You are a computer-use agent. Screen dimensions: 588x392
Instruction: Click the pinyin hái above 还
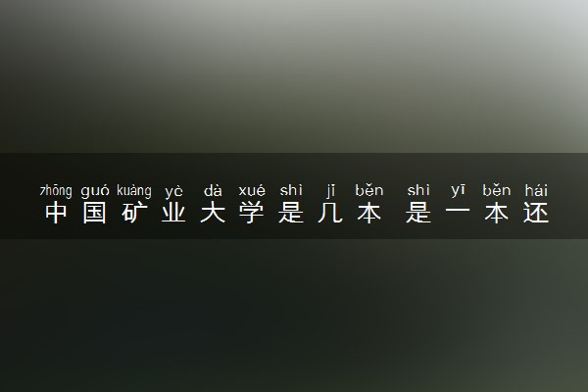point(536,190)
